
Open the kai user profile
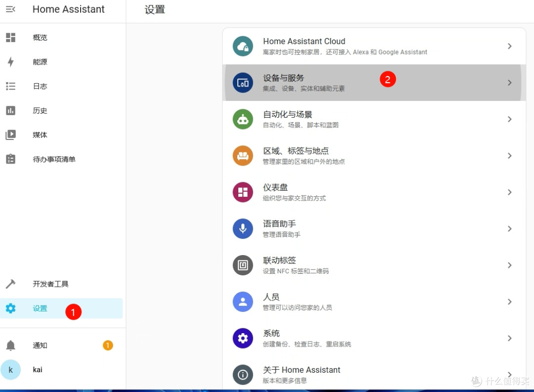click(x=37, y=370)
